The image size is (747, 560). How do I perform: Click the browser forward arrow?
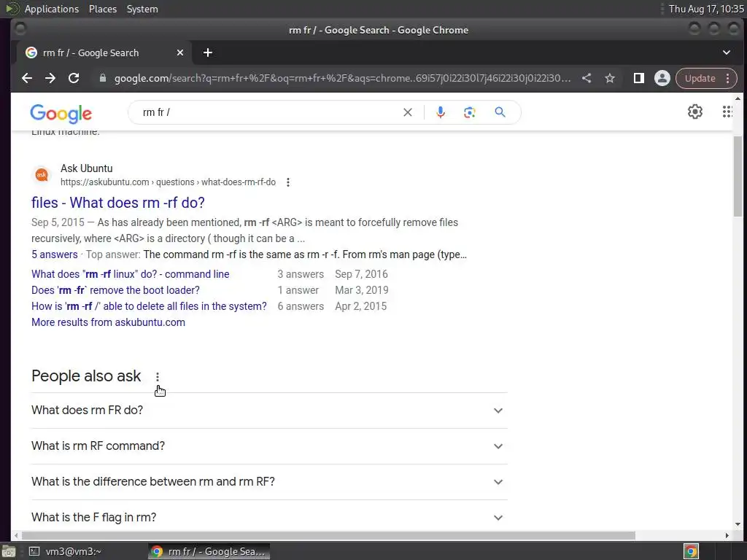tap(50, 78)
